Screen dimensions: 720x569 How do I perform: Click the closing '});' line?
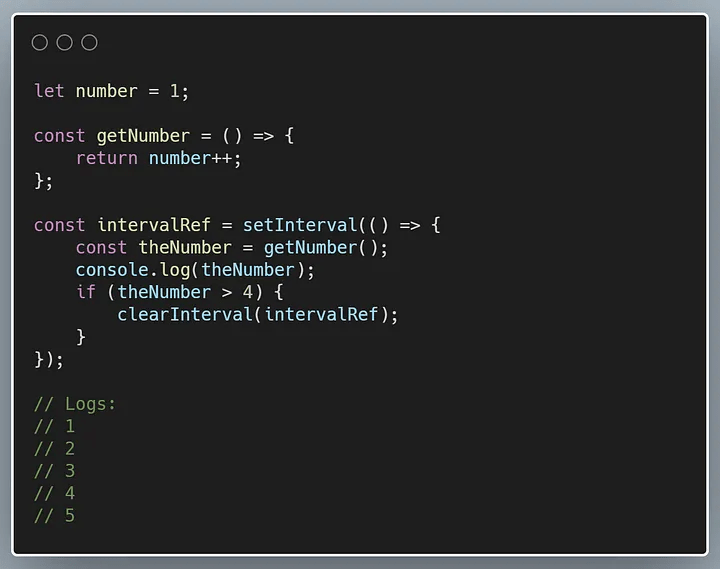click(49, 359)
